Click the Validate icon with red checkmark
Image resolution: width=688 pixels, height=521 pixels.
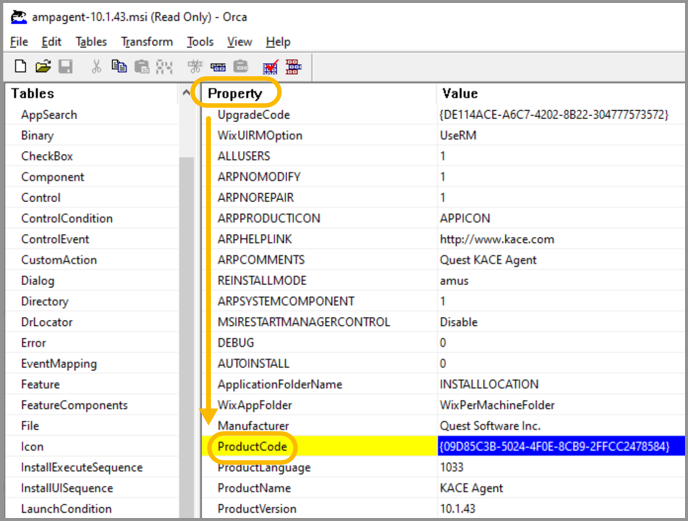(x=270, y=67)
